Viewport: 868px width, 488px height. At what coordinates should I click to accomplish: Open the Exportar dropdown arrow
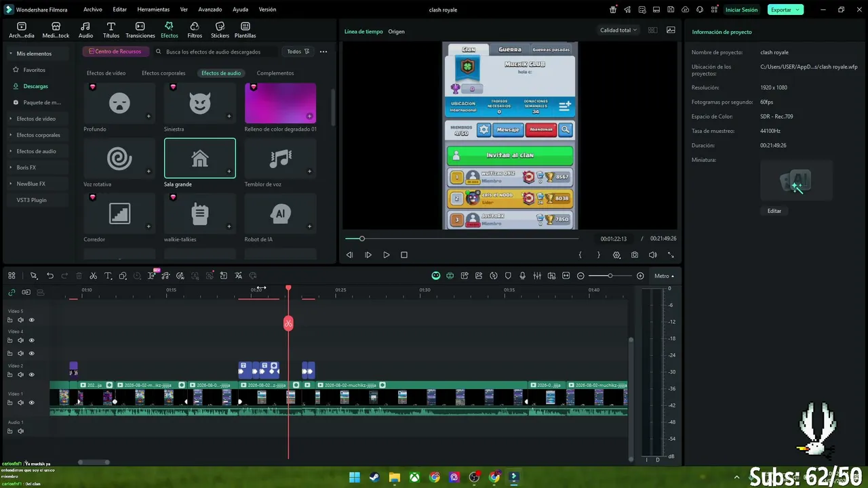[797, 9]
